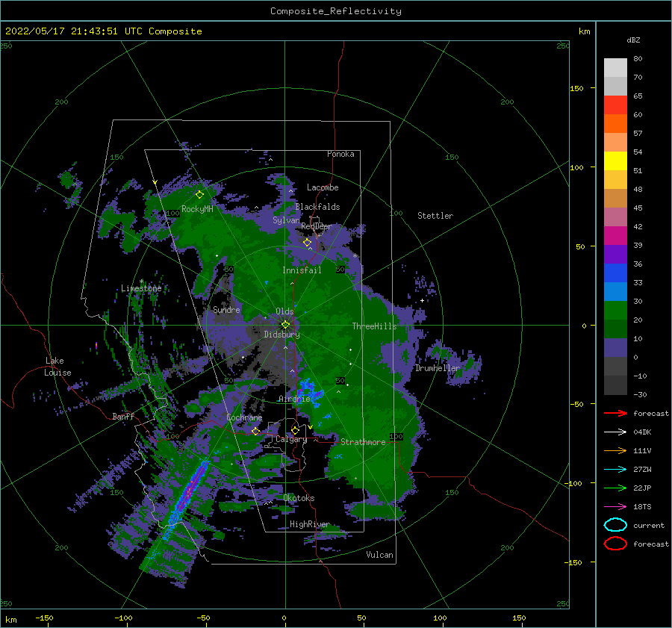Viewport: 672px width, 628px height.
Task: Pick the dark green 10-20 dBZ swatch
Action: coord(615,329)
